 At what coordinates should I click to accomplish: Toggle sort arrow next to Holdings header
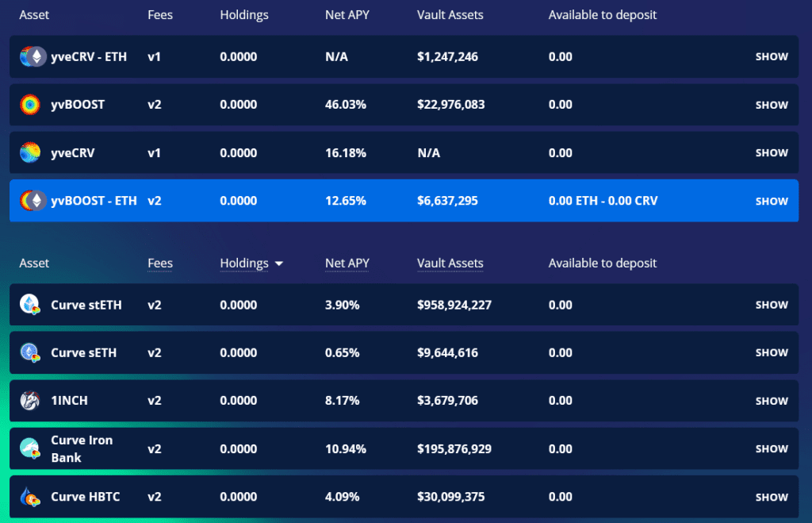tap(278, 263)
